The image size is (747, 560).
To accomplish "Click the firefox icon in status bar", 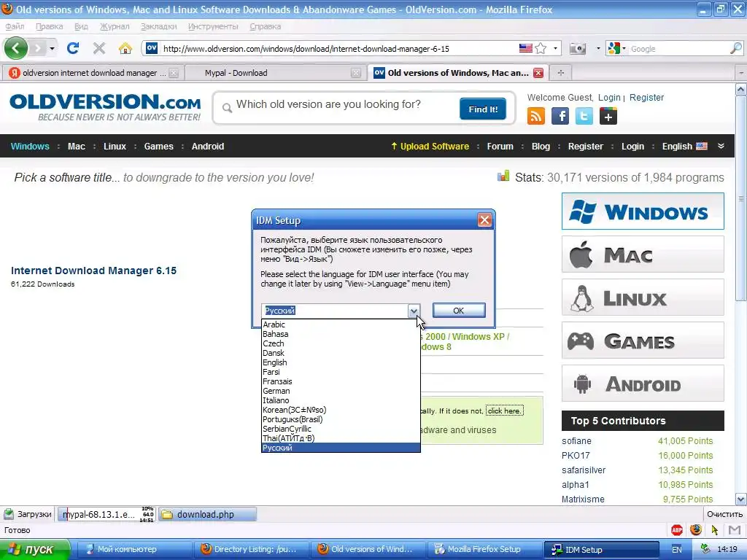I will pyautogui.click(x=695, y=529).
